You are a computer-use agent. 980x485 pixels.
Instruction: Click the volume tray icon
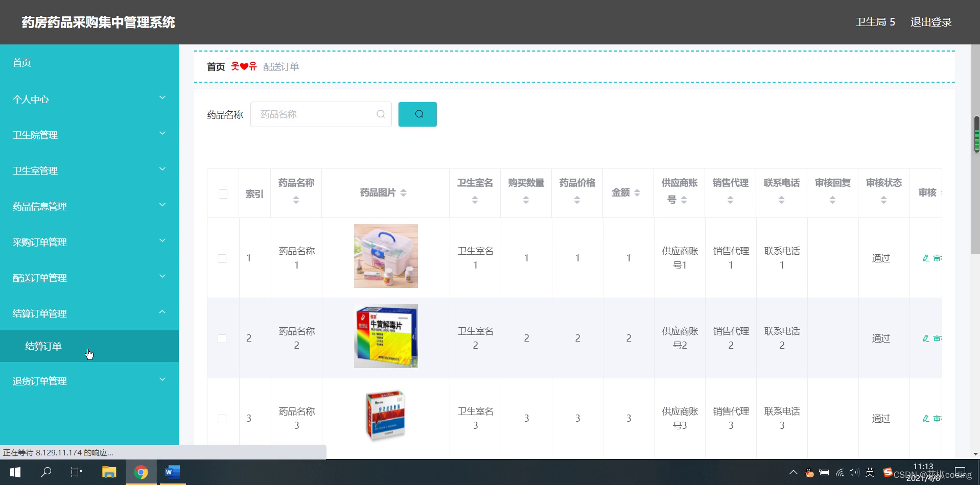click(x=854, y=473)
